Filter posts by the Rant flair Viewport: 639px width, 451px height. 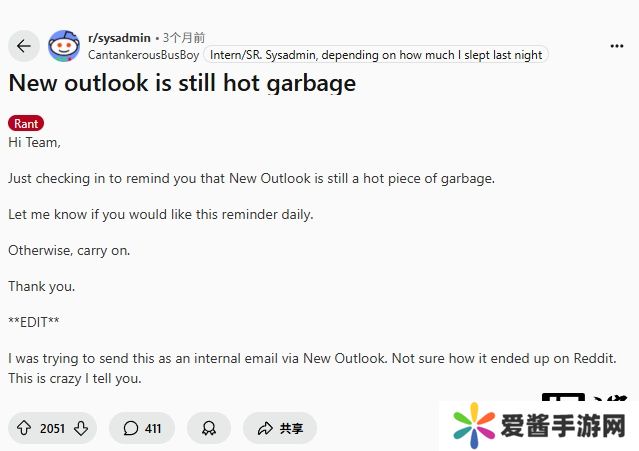click(26, 124)
